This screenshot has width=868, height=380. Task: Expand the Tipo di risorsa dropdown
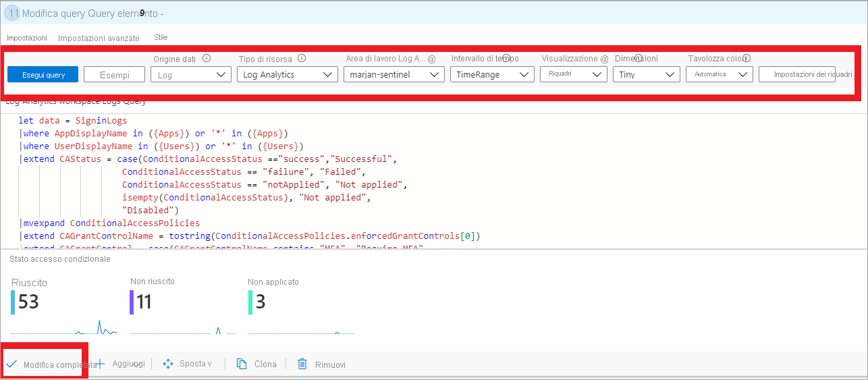pos(287,75)
